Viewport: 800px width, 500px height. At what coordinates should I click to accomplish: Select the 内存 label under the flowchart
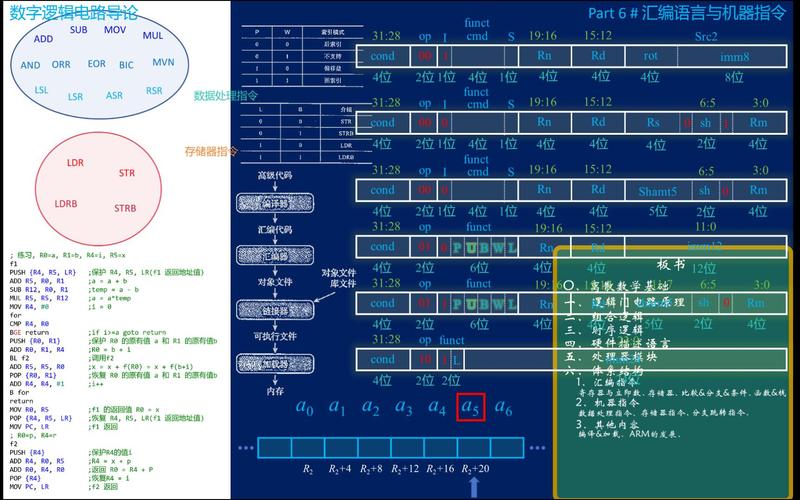click(275, 391)
